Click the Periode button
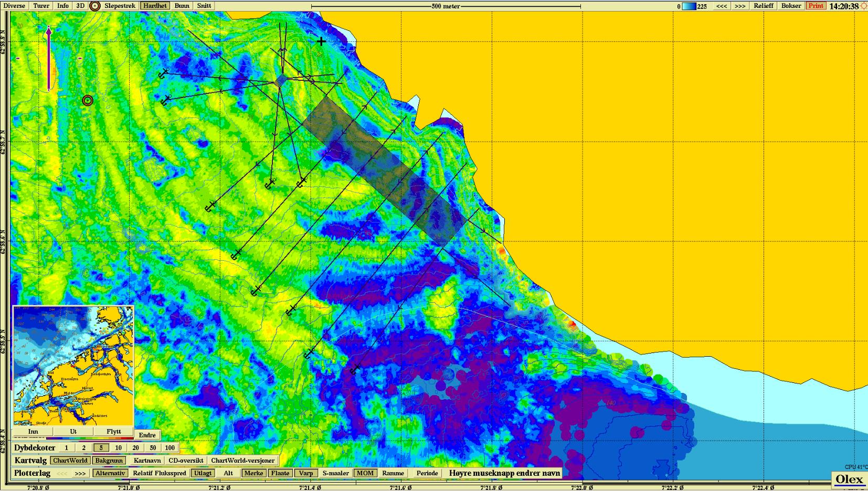Viewport: 868px width, 491px height. pyautogui.click(x=427, y=473)
